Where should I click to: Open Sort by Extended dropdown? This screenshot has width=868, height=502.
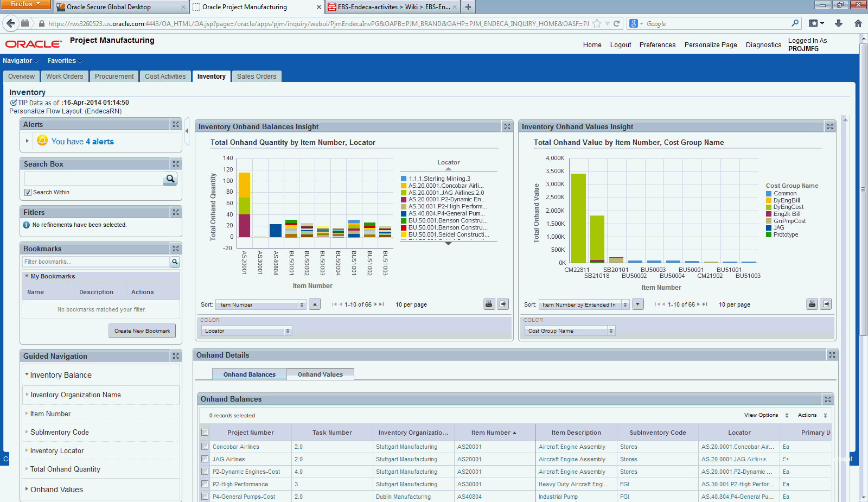click(584, 305)
